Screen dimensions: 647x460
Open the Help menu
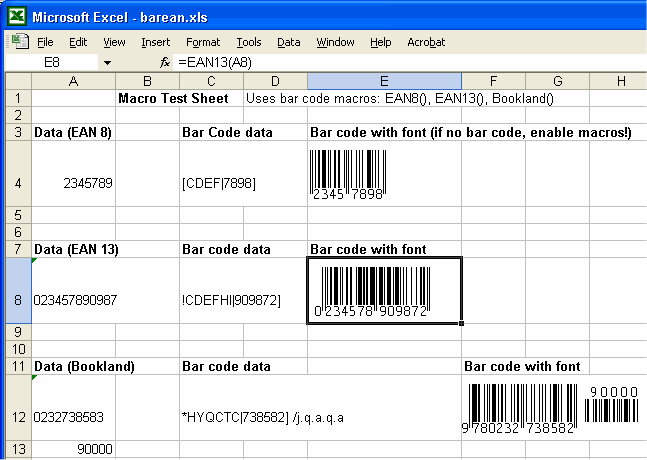[x=380, y=42]
